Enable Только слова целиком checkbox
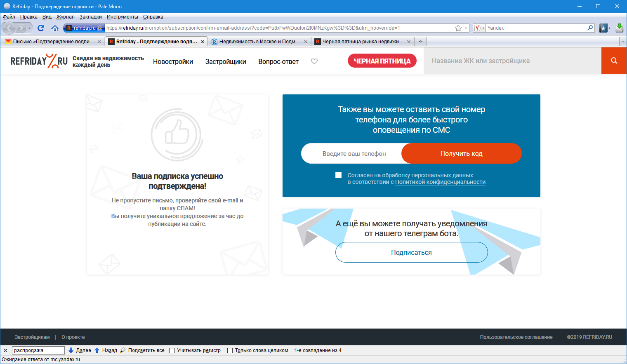627x364 pixels. [230, 351]
